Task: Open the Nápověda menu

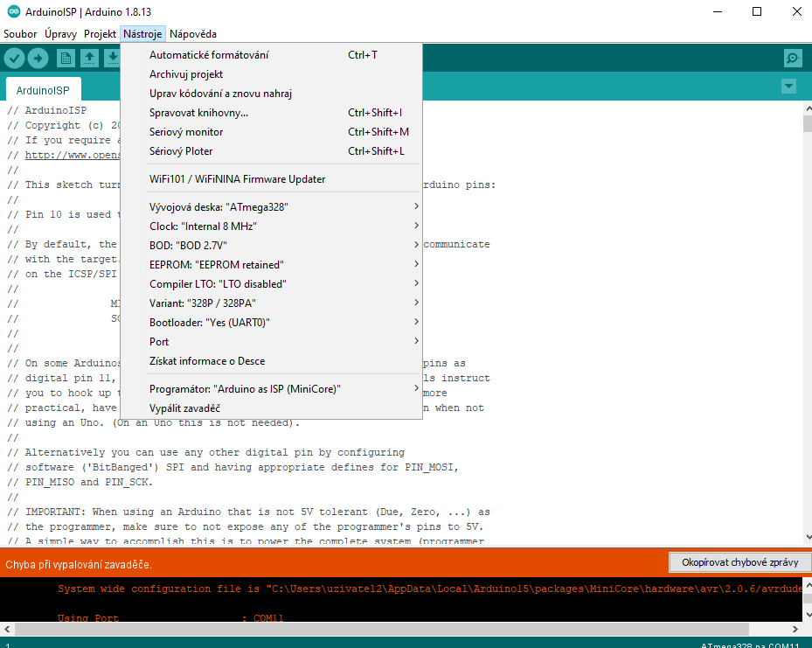Action: click(193, 34)
